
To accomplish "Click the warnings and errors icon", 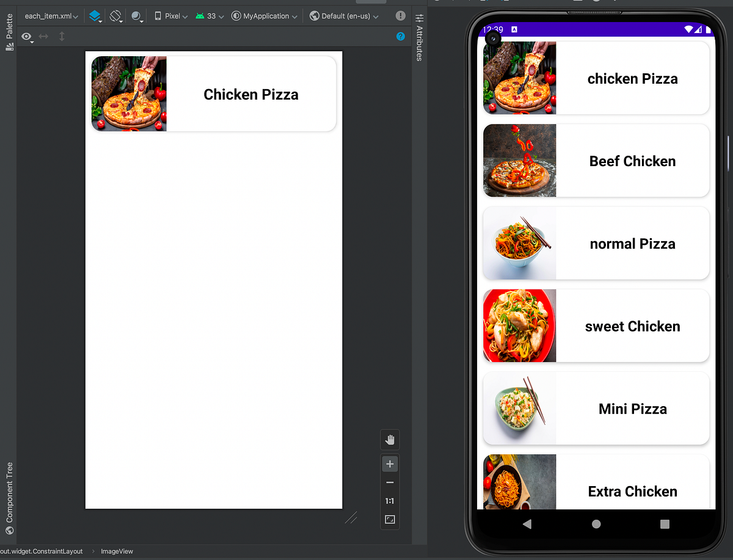I will (x=400, y=15).
